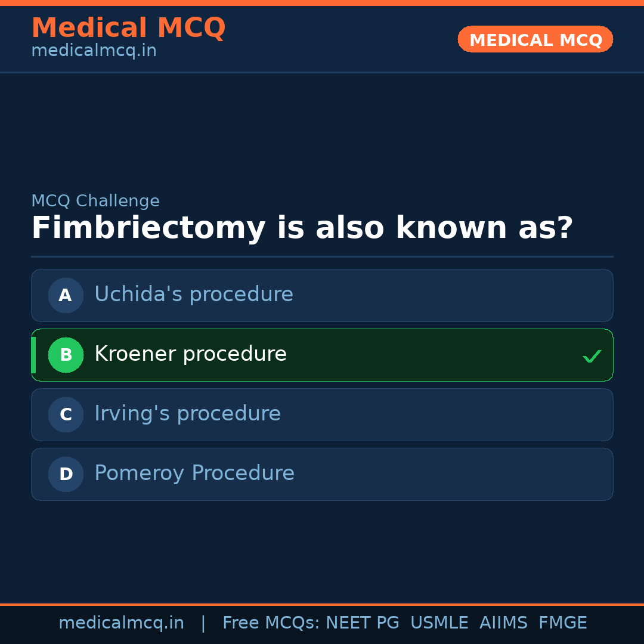Select USMLE in the footer
The image size is (644, 644).
pos(439,623)
